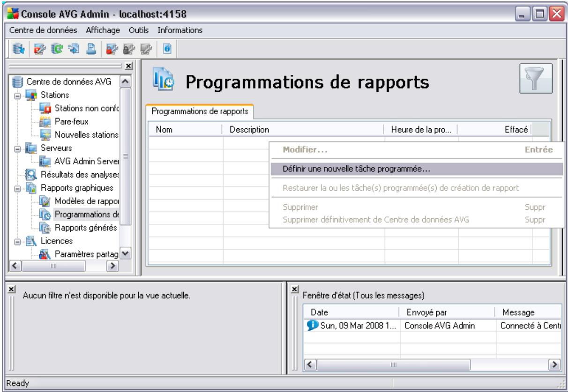Click the Sun, 09 Mar 2008 date cell
This screenshot has width=568, height=392.
point(351,326)
